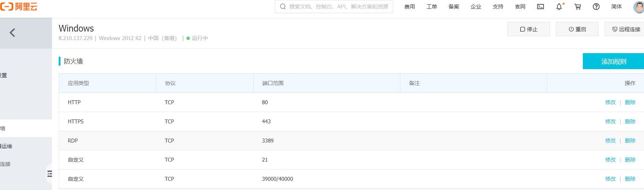Click the 运行中 status label
Image resolution: width=644 pixels, height=190 pixels.
click(200, 38)
